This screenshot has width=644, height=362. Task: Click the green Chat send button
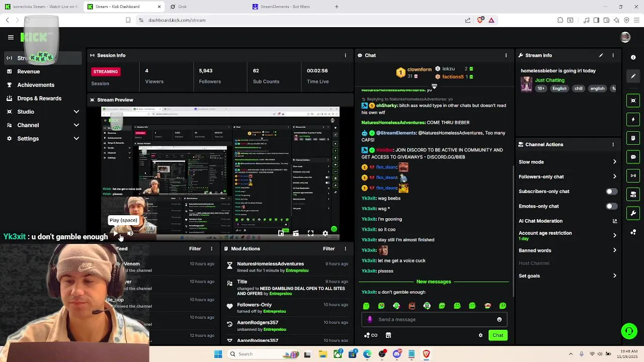[x=498, y=335]
